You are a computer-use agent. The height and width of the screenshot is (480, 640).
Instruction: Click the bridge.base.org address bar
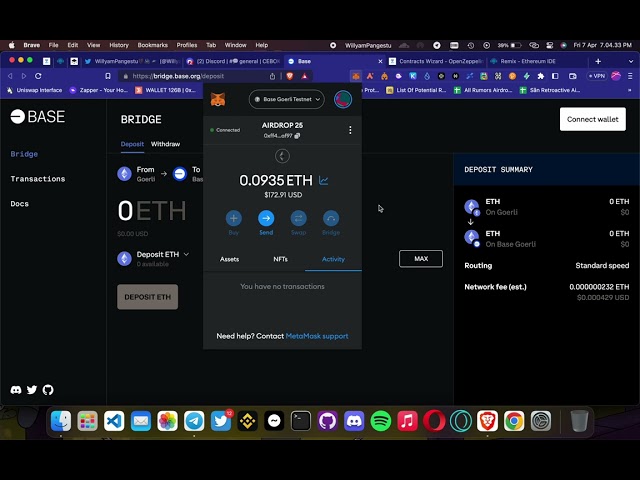(192, 76)
